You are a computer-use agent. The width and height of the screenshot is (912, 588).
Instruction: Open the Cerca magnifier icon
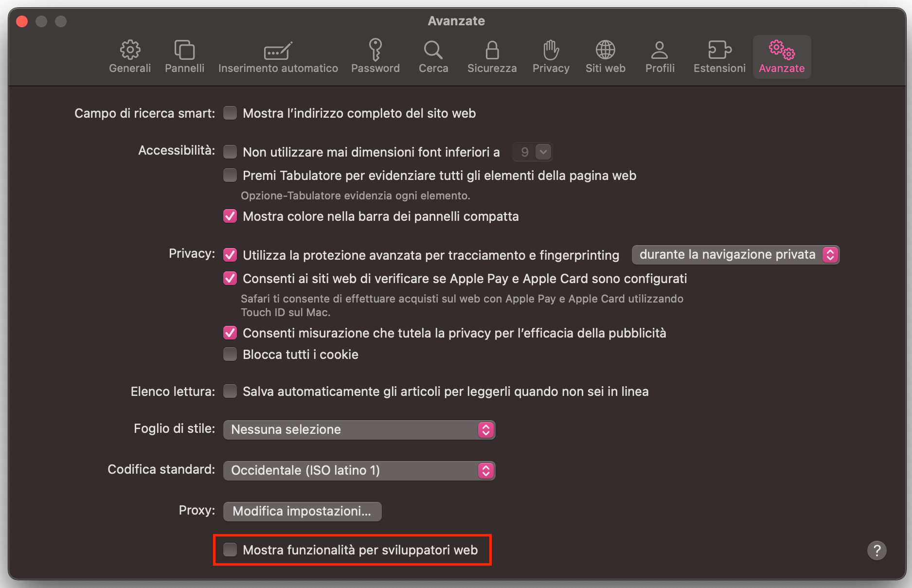click(432, 56)
